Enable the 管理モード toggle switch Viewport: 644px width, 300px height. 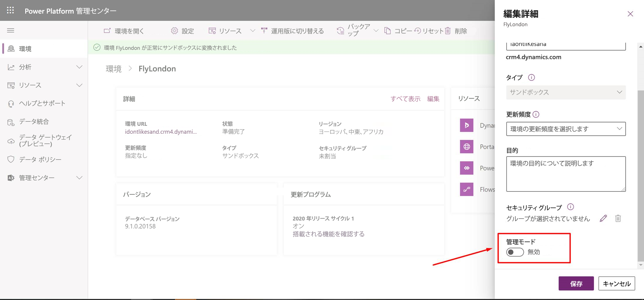tap(515, 252)
